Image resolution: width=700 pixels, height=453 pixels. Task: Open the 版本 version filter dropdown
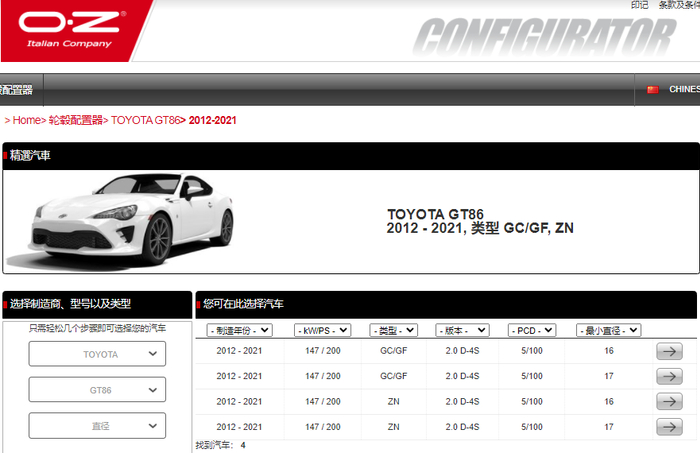click(x=462, y=330)
